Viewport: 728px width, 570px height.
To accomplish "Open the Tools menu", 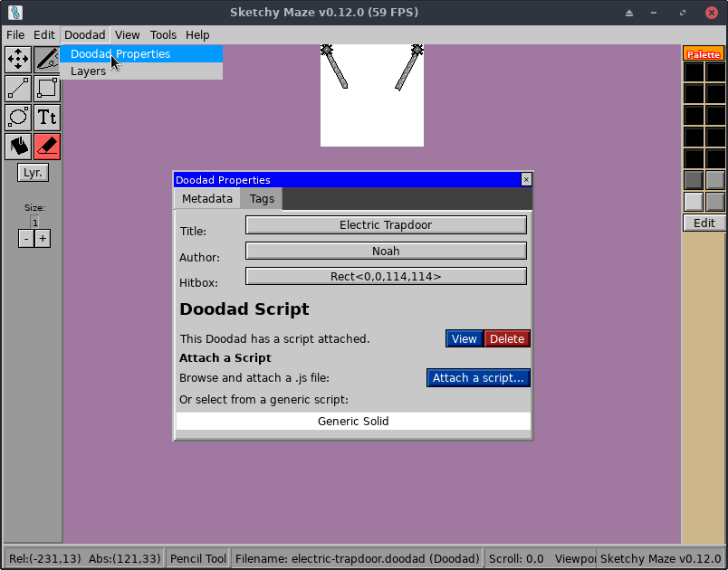I will tap(163, 34).
